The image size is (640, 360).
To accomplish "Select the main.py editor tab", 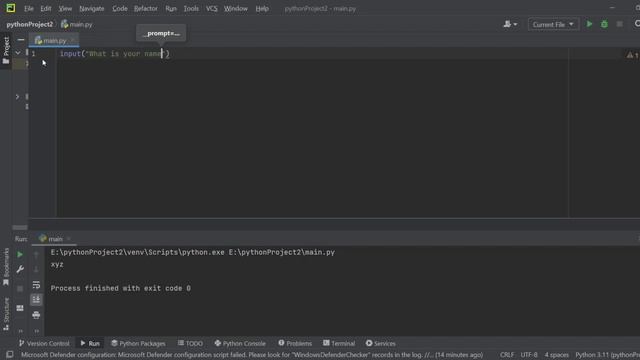I will (54, 40).
